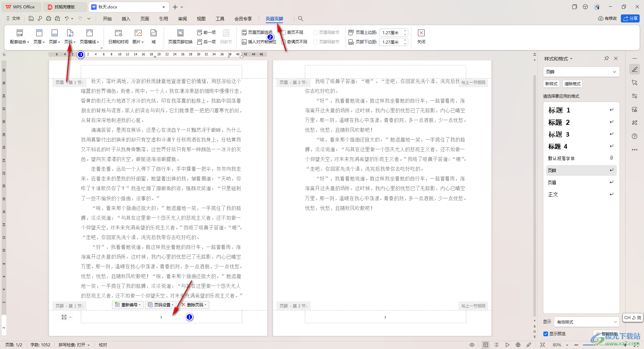Insert a 域 field
Viewport: 644px width, 349px height.
click(153, 37)
